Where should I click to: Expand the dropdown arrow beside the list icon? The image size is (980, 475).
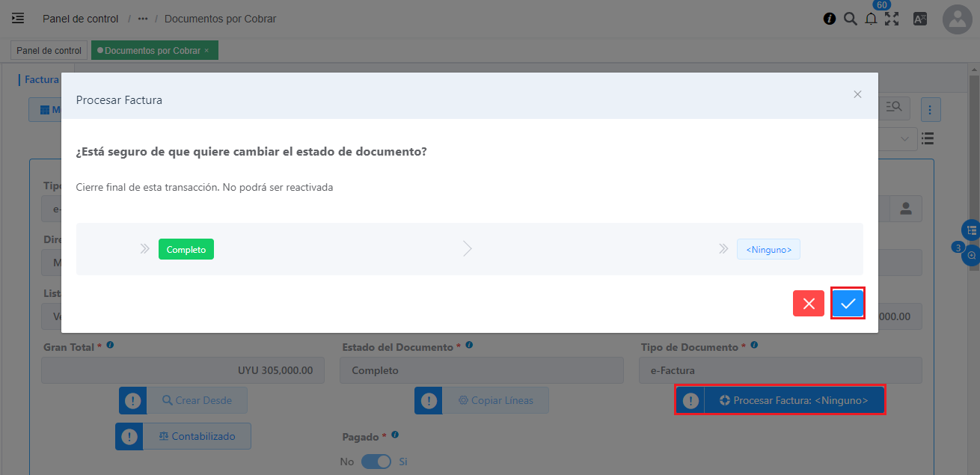pyautogui.click(x=904, y=138)
